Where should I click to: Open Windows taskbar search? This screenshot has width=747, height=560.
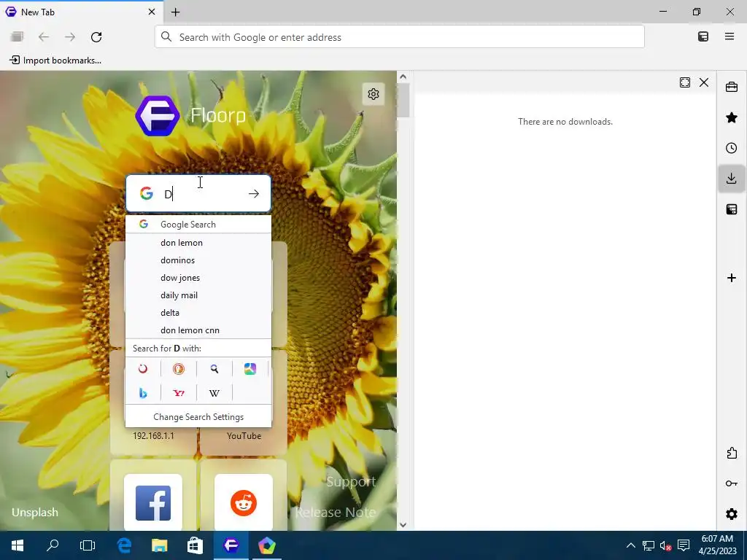coord(53,545)
